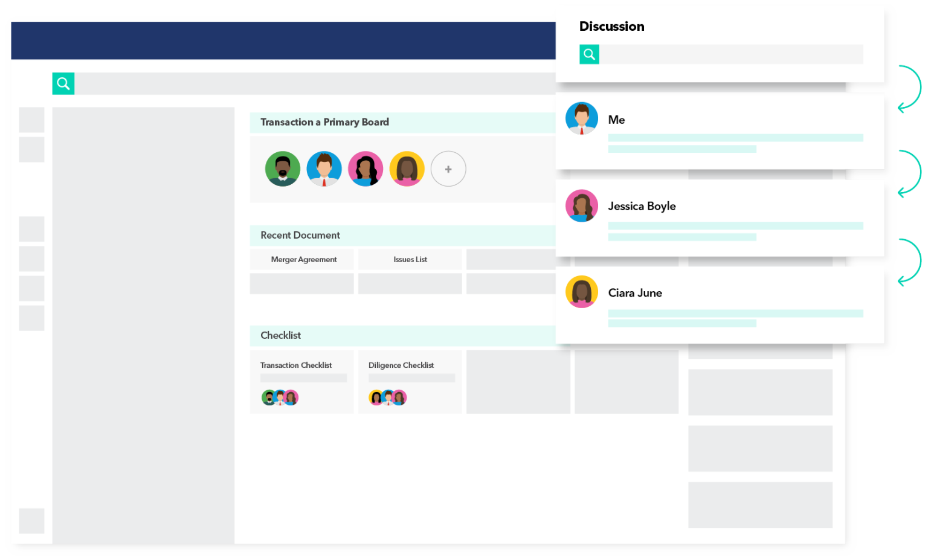Expand the member group on Diligence Checklist card
The height and width of the screenshot is (560, 928).
387,397
